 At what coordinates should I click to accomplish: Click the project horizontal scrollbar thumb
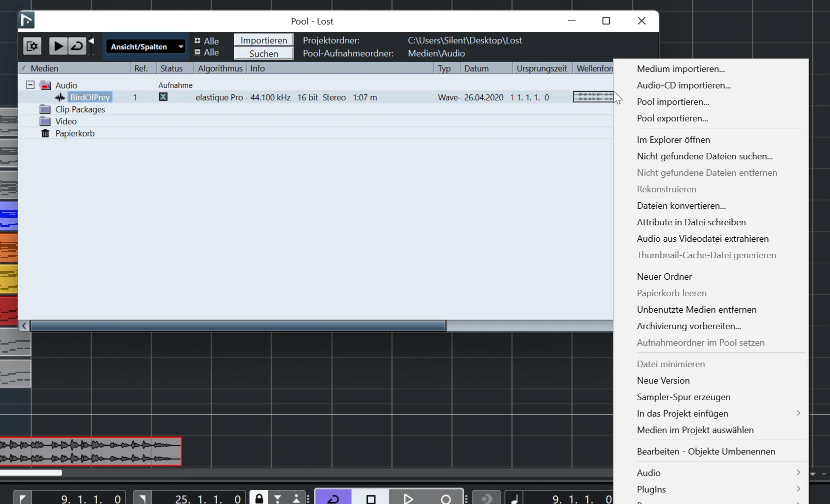coord(31,473)
